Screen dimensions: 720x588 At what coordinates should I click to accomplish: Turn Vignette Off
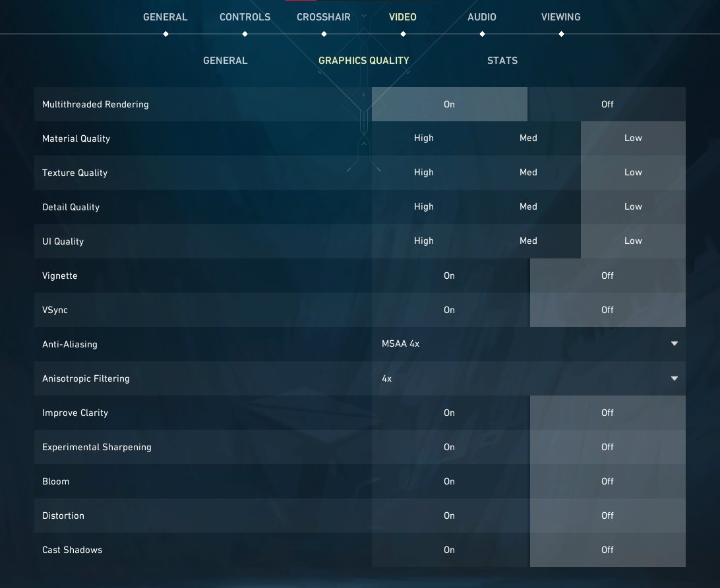607,276
